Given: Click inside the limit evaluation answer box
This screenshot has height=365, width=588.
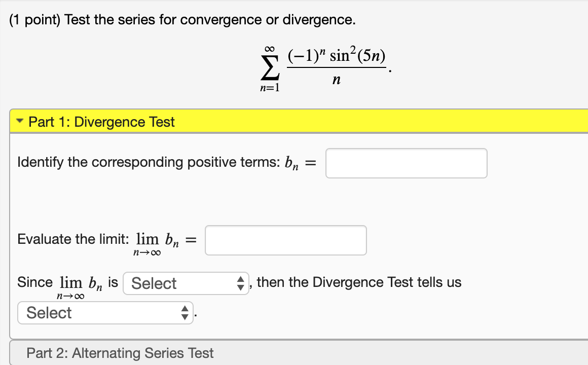Looking at the screenshot, I should (x=285, y=240).
